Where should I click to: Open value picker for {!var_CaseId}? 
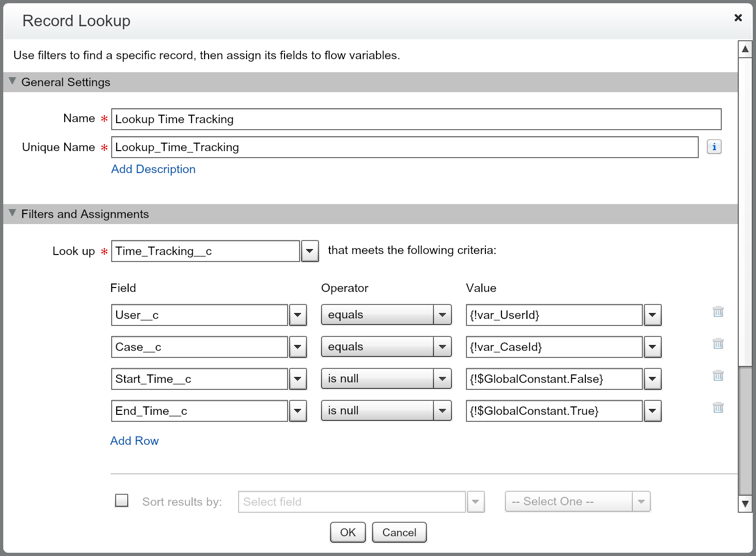(652, 347)
